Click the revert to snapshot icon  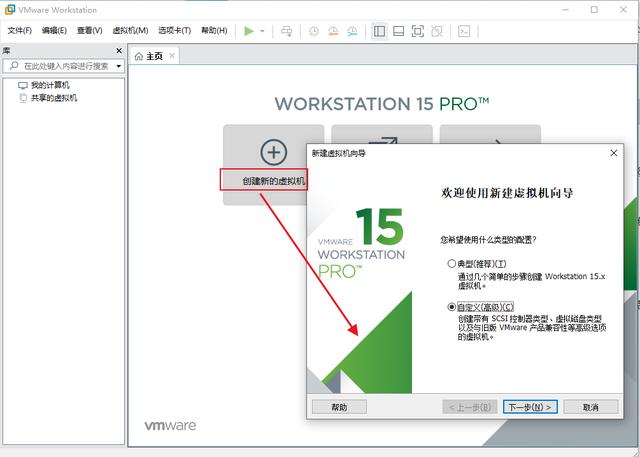333,31
